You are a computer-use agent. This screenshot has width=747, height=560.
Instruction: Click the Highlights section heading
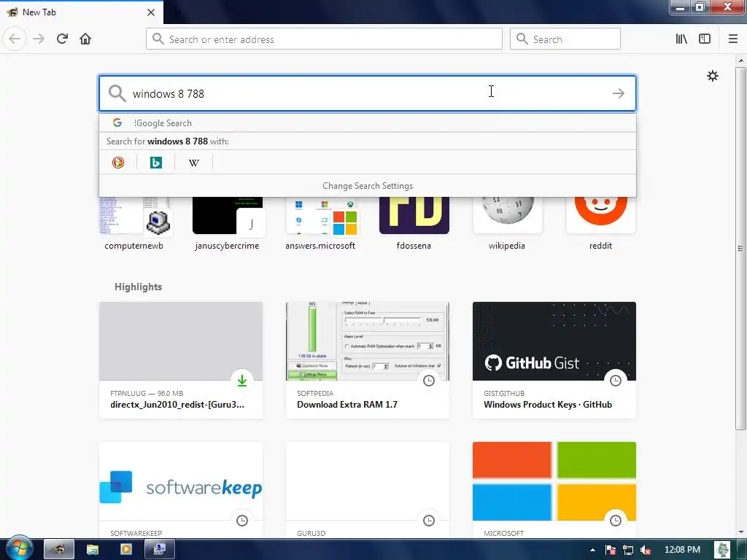point(138,287)
